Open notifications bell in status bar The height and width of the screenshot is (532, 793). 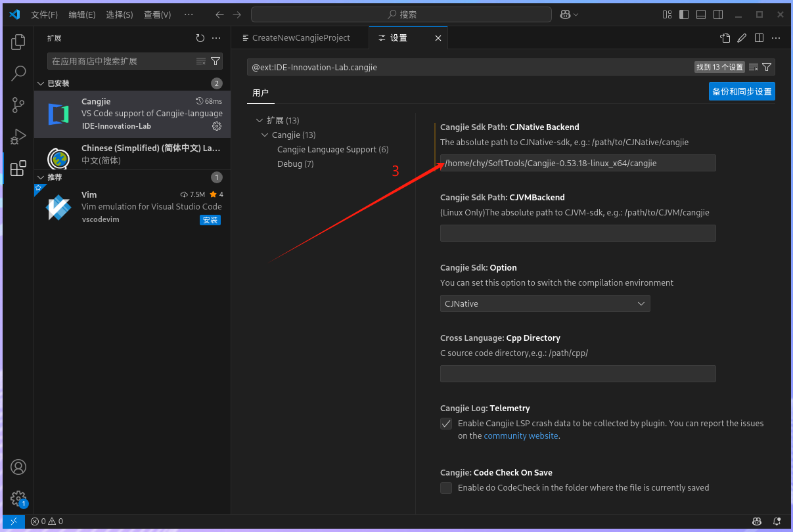776,521
